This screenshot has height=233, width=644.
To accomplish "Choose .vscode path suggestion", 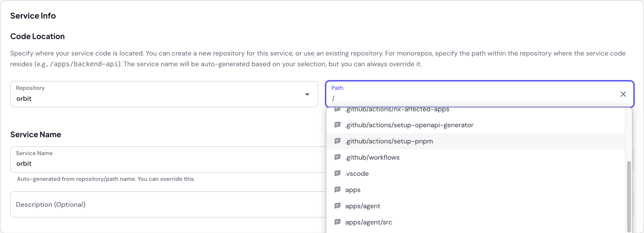I will (357, 173).
